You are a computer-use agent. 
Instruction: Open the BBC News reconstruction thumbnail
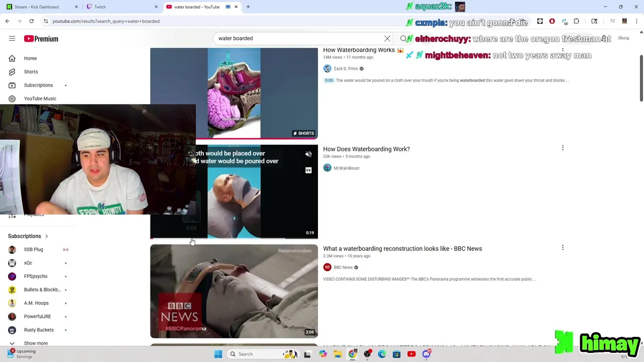pos(234,291)
